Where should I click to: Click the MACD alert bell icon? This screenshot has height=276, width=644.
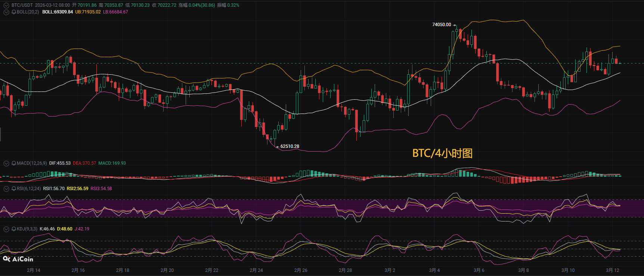pyautogui.click(x=14, y=163)
